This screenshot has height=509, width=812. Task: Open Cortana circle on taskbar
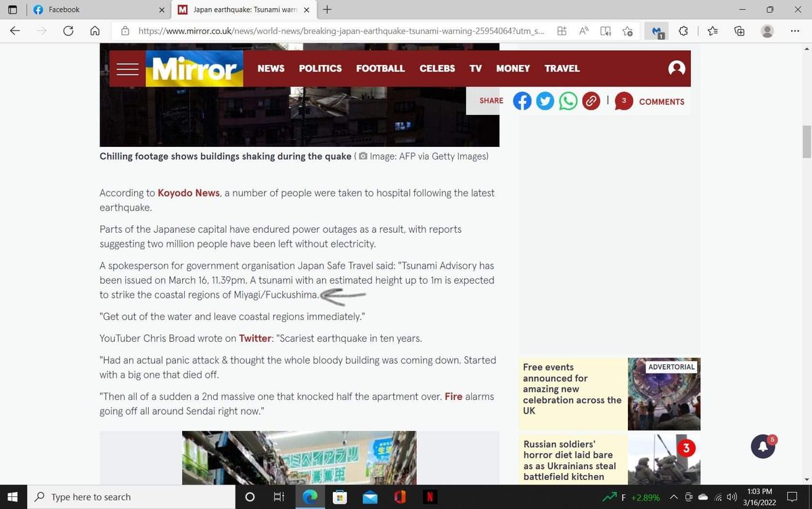click(250, 497)
